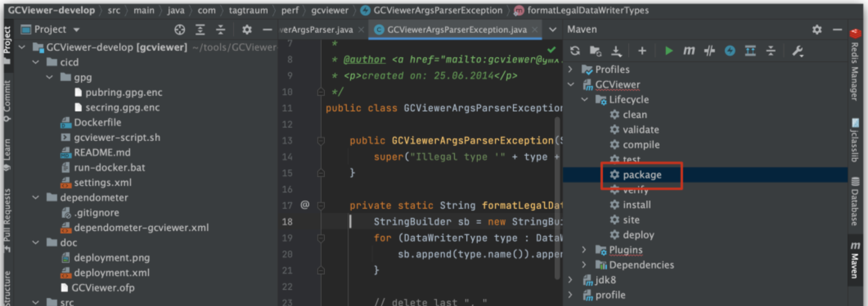This screenshot has height=306, width=868.
Task: Toggle Skip Tests Mode lightning icon
Action: click(730, 51)
